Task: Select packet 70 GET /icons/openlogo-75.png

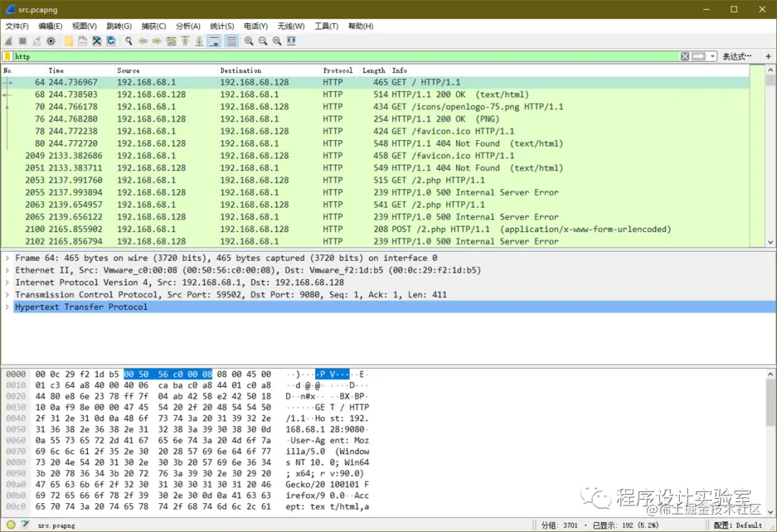Action: click(x=376, y=106)
